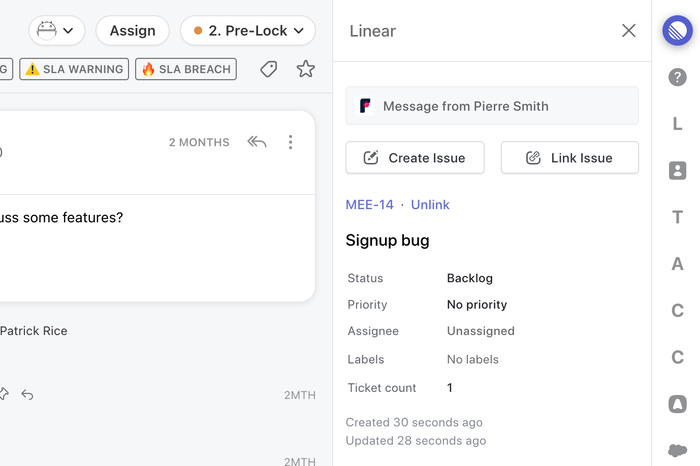Click 'Updated 28 seconds ago' text

click(x=416, y=441)
